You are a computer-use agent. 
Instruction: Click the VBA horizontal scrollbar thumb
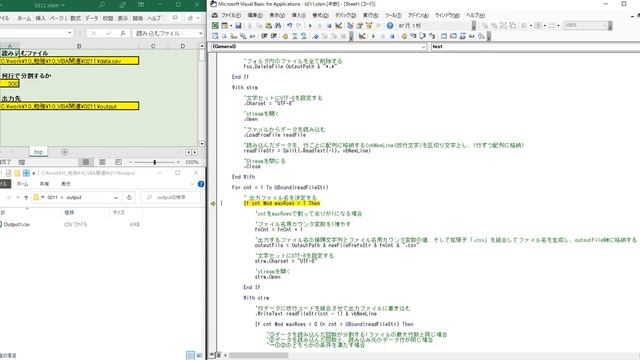tap(258, 356)
